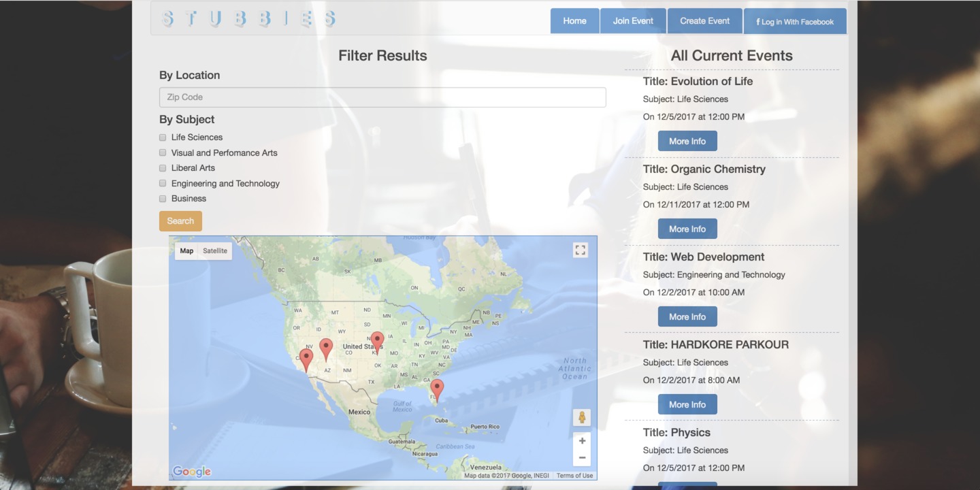Click the 'Mexico' label on the map
Image resolution: width=980 pixels, height=490 pixels.
pyautogui.click(x=359, y=412)
